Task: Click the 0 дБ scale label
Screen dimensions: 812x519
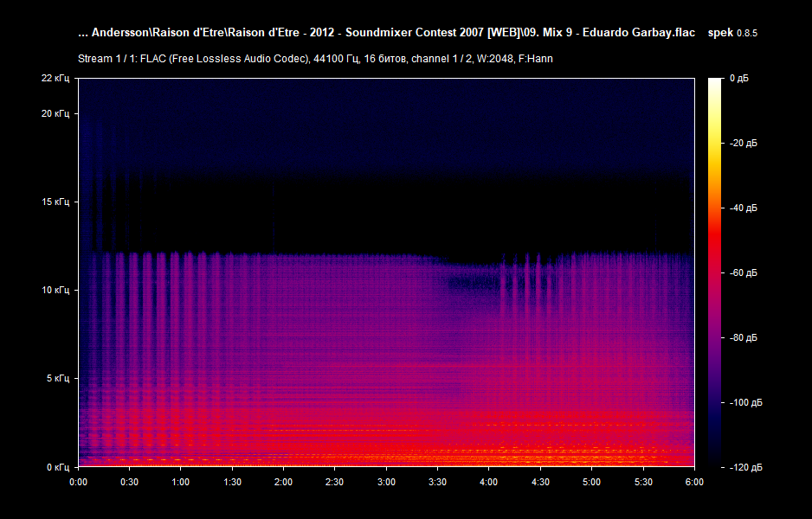Action: click(739, 79)
